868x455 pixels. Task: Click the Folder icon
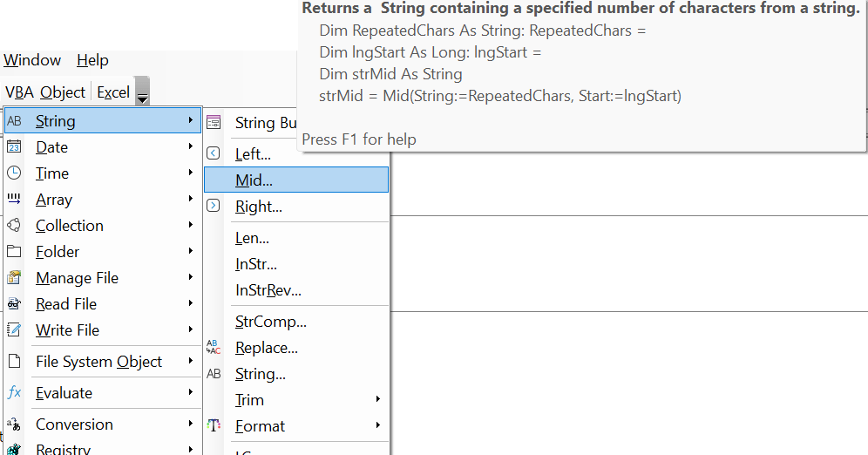tap(14, 251)
